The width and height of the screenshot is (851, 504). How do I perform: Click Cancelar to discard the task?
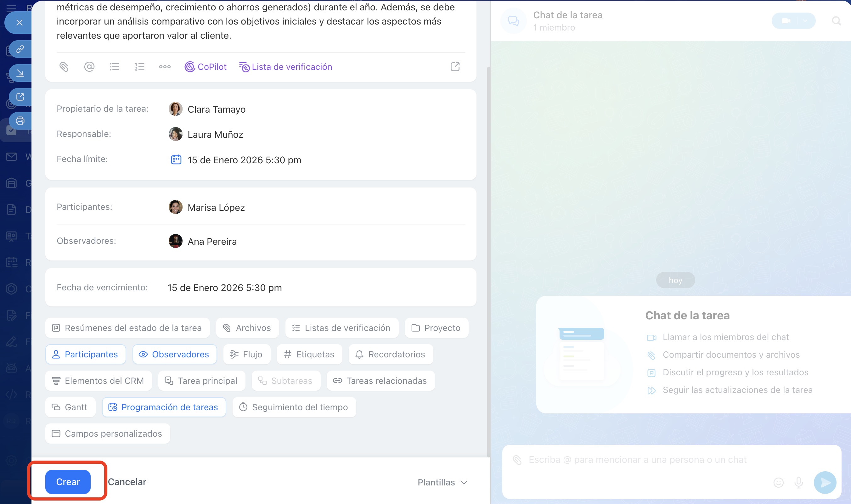pos(127,482)
